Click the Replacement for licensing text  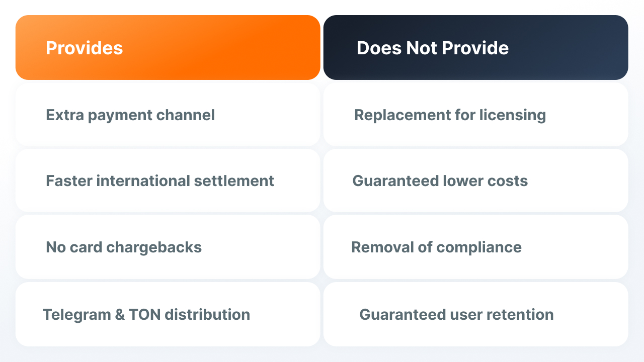click(450, 115)
